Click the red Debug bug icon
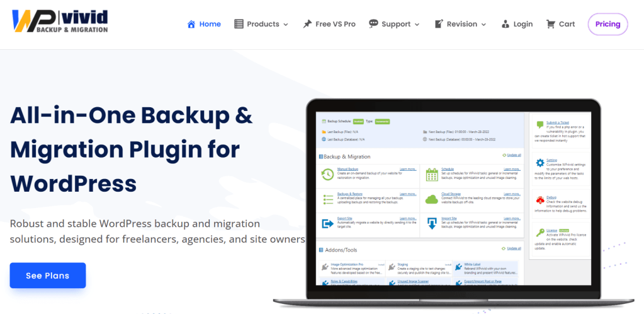The image size is (644, 314). pyautogui.click(x=540, y=201)
